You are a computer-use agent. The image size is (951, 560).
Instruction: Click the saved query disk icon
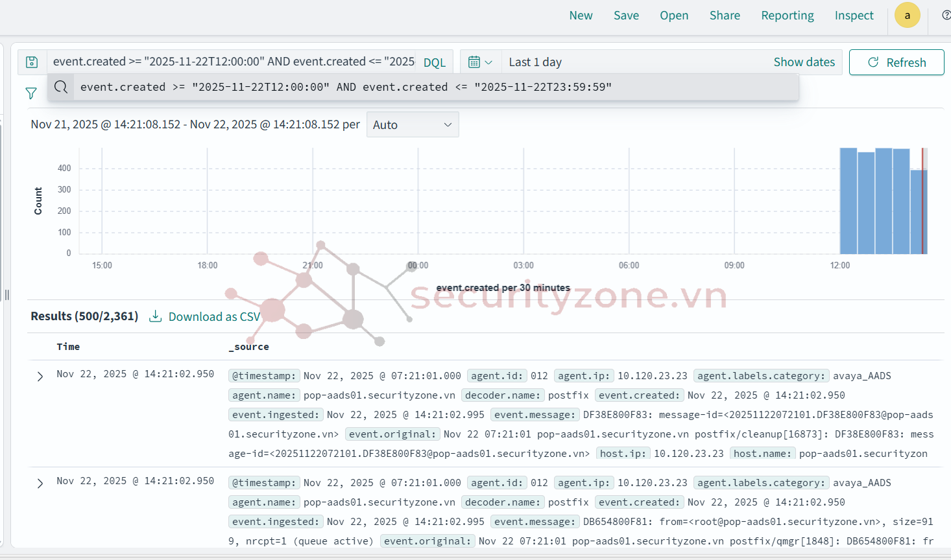[x=32, y=62]
